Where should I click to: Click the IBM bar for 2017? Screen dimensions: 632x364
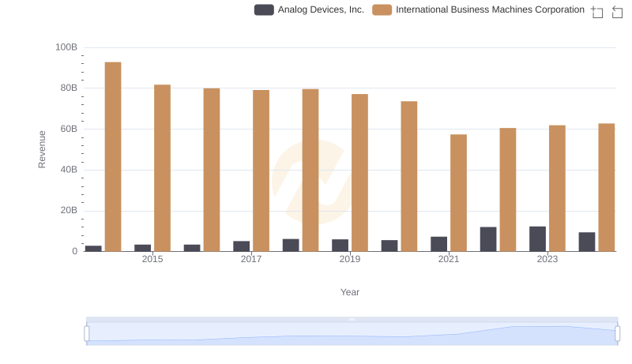[x=261, y=171]
